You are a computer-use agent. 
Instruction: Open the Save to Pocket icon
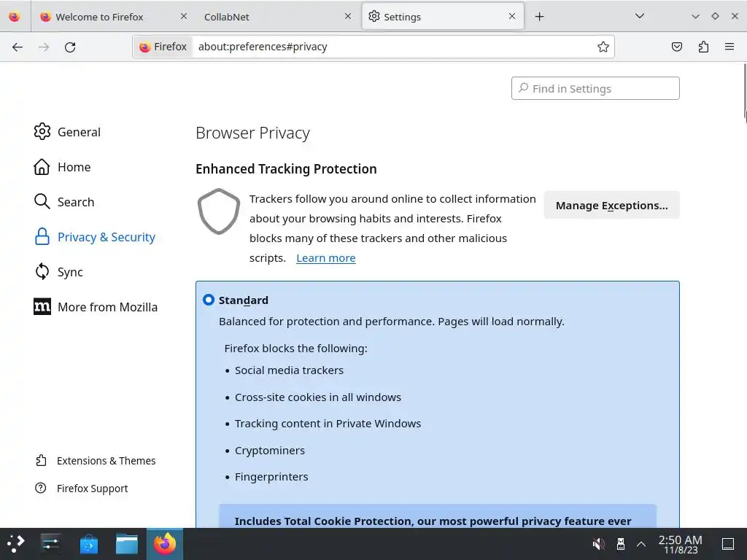(x=676, y=47)
